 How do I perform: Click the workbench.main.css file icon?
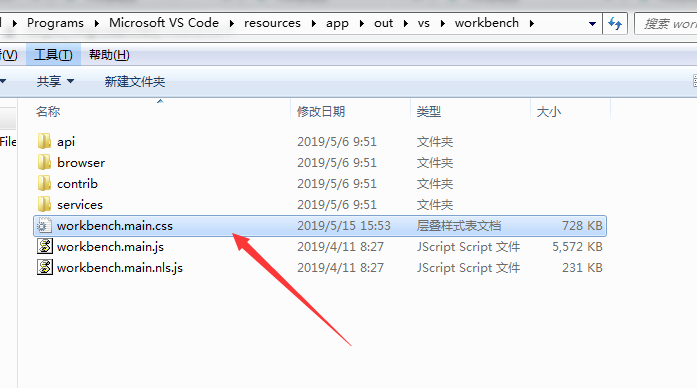point(44,226)
